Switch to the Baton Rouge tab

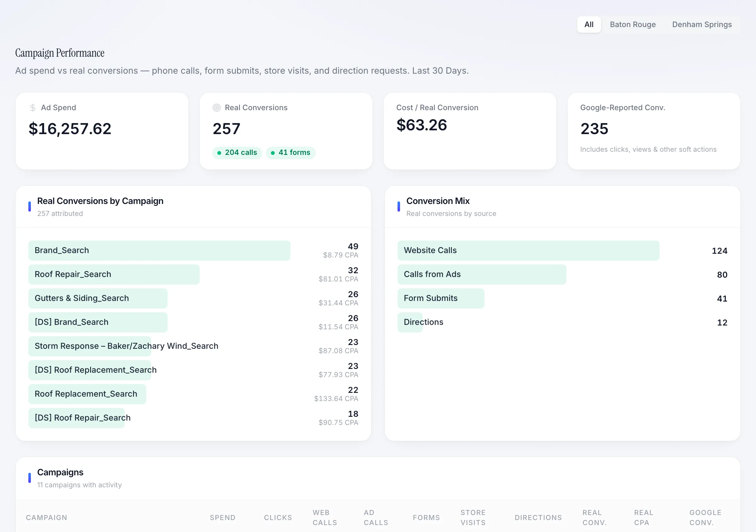point(633,25)
